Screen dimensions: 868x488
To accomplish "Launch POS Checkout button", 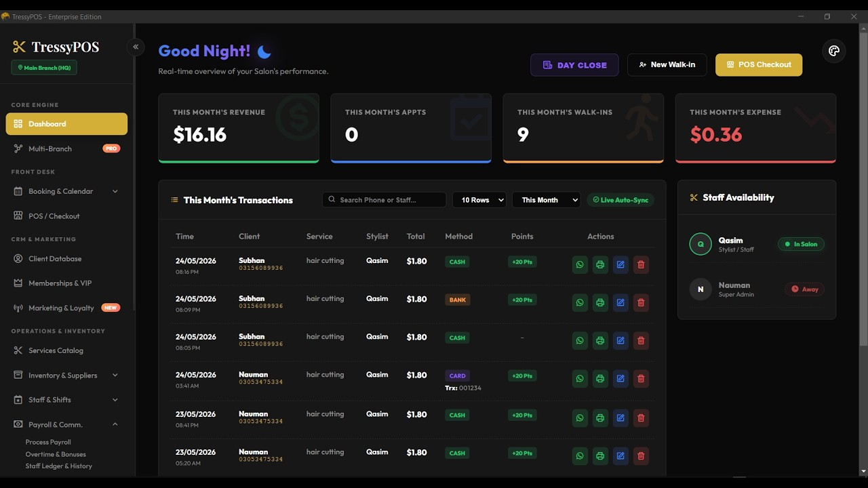I will [759, 65].
